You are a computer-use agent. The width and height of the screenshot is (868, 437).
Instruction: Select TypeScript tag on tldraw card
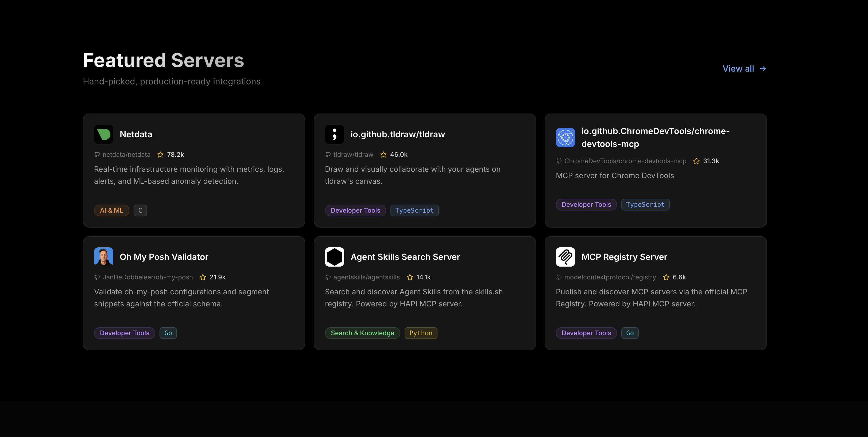coord(414,210)
